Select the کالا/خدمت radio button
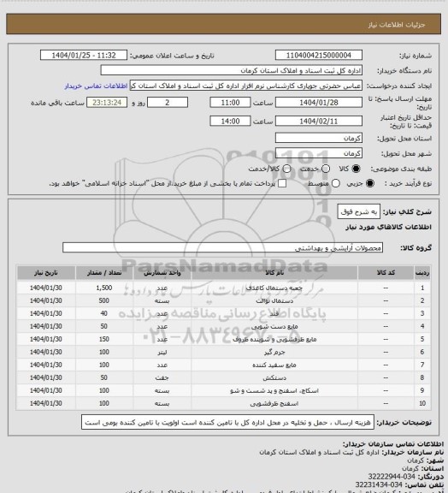Image resolution: width=448 pixels, height=493 pixels. pyautogui.click(x=286, y=169)
